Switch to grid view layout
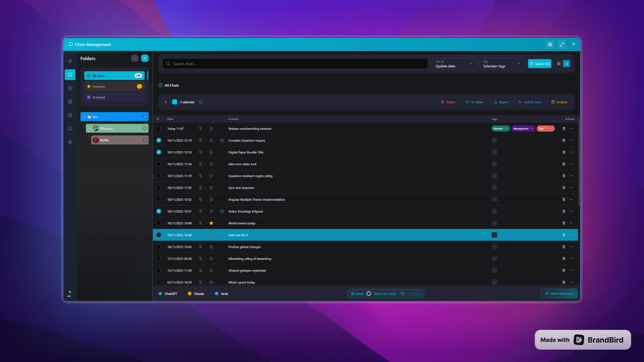Viewport: 644px width, 362px height. [x=559, y=64]
